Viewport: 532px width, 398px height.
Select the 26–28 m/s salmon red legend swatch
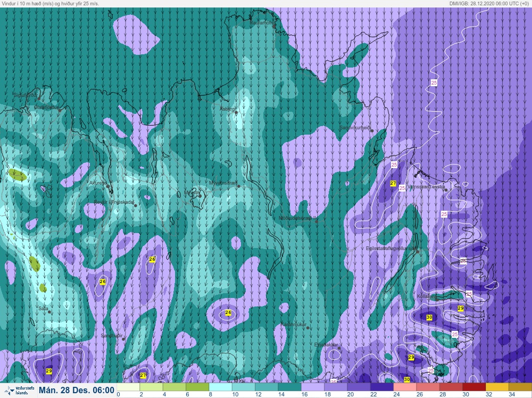point(428,387)
